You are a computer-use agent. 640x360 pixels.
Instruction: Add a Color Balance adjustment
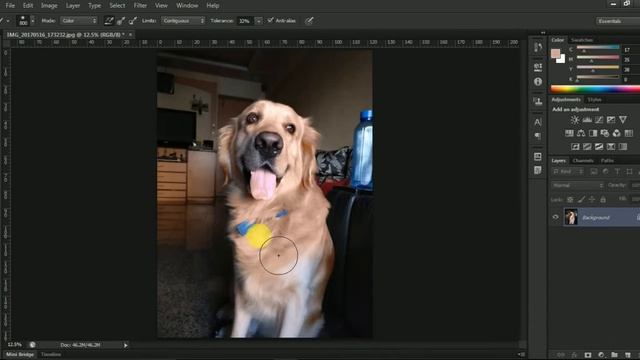tap(581, 133)
